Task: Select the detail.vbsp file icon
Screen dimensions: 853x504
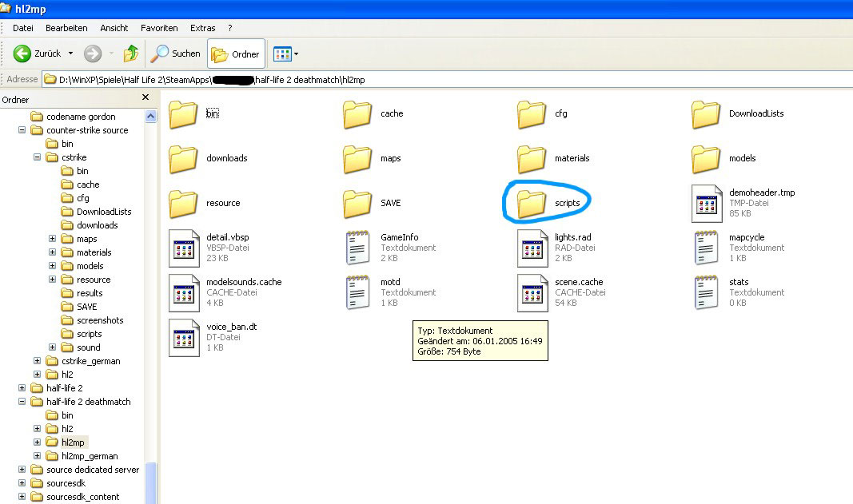Action: tap(184, 248)
